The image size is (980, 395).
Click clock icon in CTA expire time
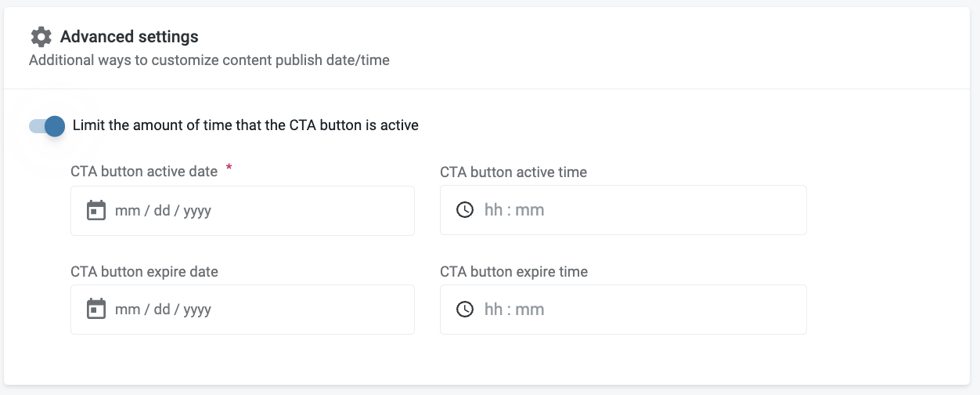click(x=465, y=309)
